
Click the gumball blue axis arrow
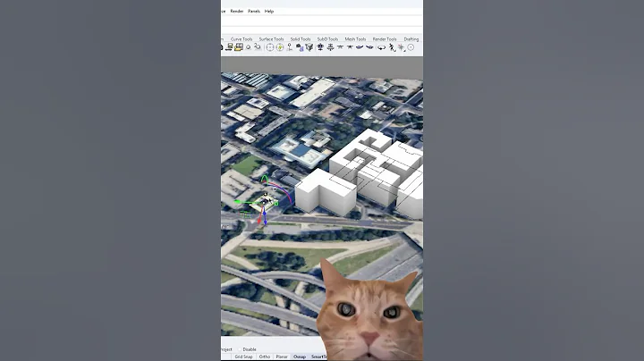coord(265,222)
